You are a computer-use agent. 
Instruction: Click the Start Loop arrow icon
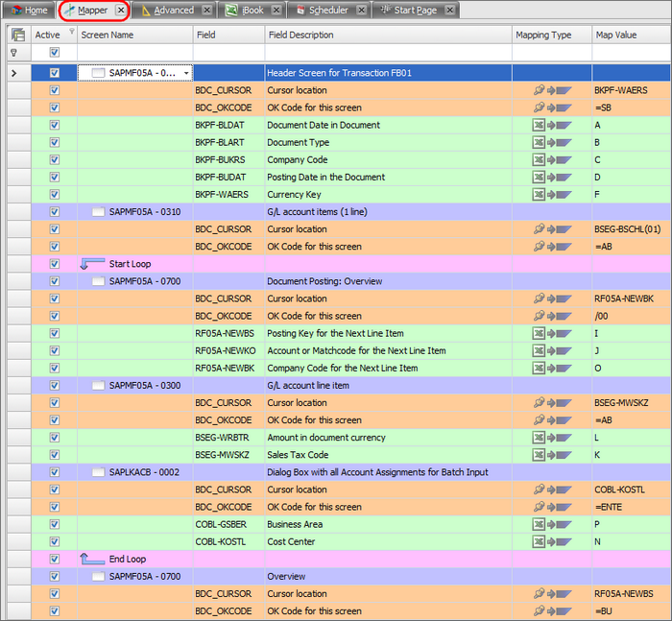click(92, 264)
